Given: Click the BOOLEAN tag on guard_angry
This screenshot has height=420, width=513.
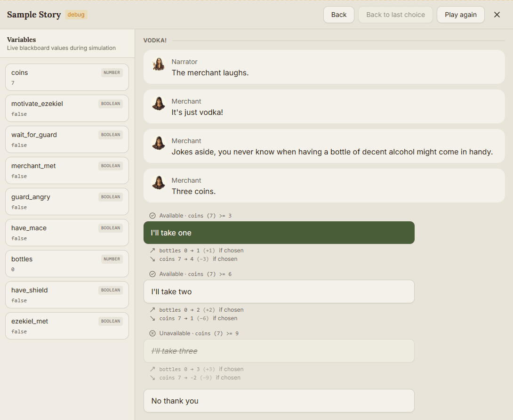Looking at the screenshot, I should [x=111, y=197].
